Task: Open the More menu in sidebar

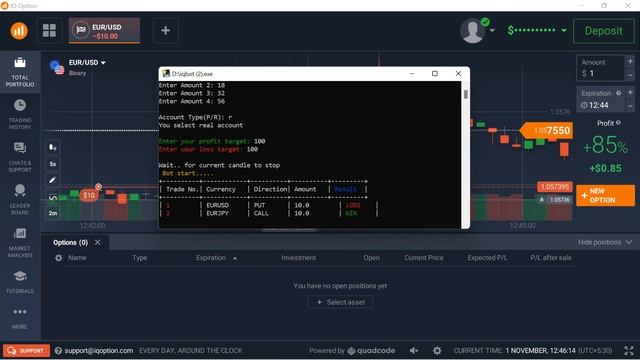Action: 20,318
